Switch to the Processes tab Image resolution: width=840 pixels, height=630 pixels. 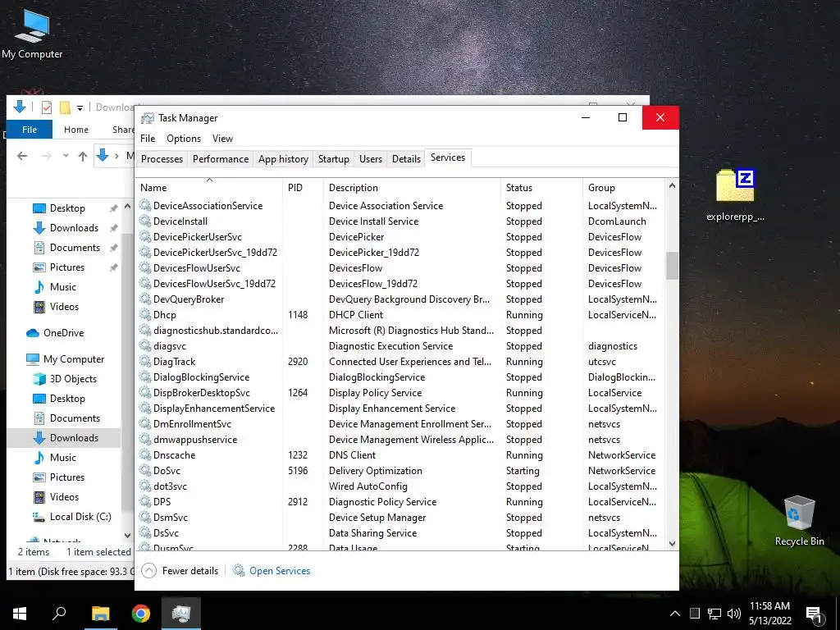click(162, 159)
